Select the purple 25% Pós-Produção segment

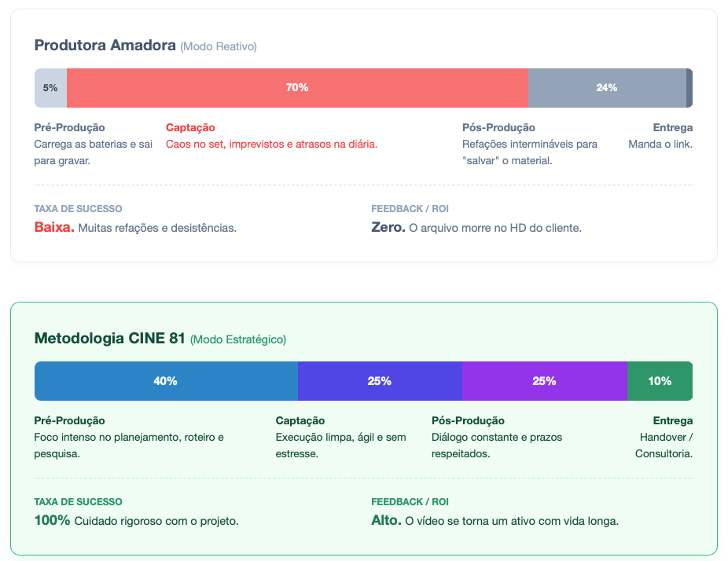[x=544, y=381]
